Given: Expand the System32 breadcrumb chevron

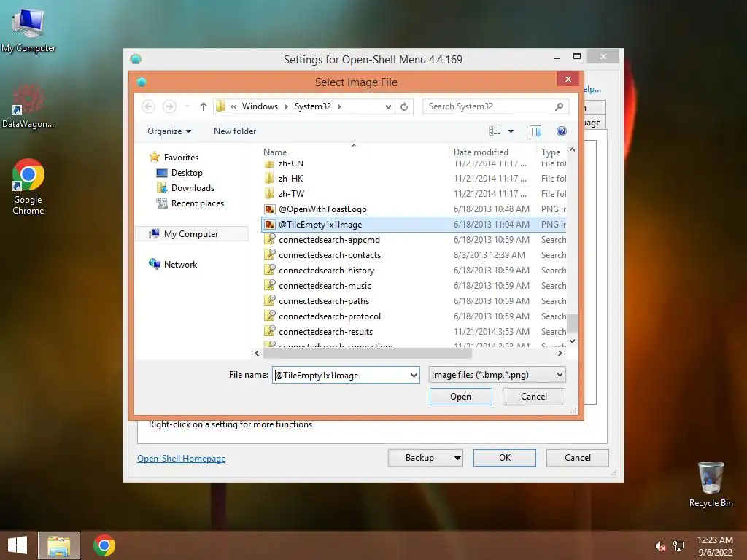Looking at the screenshot, I should 340,106.
